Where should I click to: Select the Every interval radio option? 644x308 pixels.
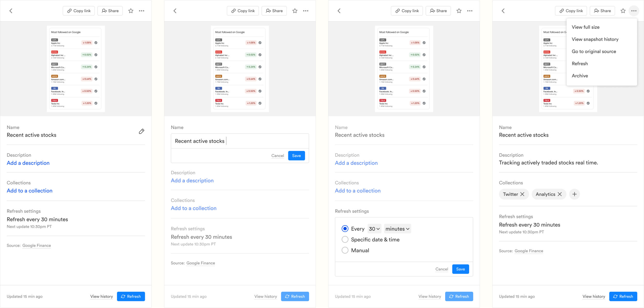(x=345, y=229)
